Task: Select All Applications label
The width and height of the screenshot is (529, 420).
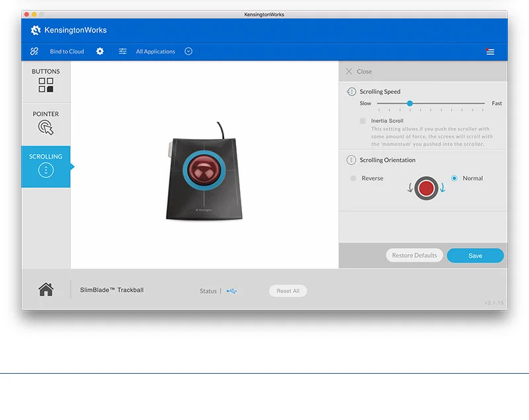Action: pyautogui.click(x=155, y=52)
